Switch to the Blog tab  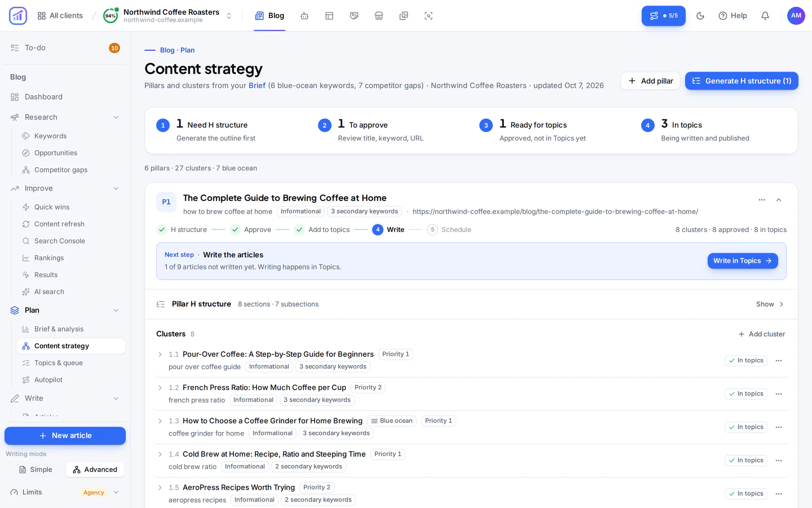click(269, 16)
